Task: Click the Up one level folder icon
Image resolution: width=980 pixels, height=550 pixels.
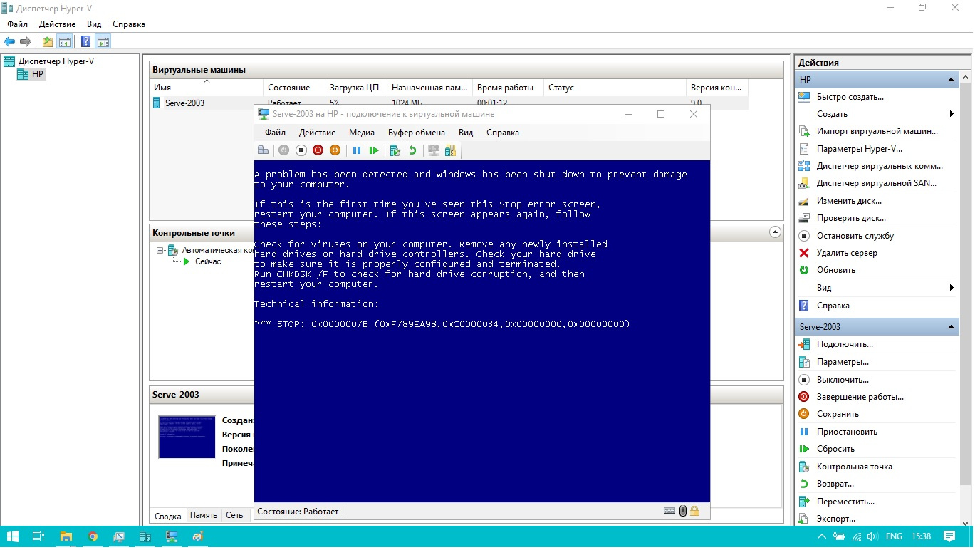Action: 47,41
